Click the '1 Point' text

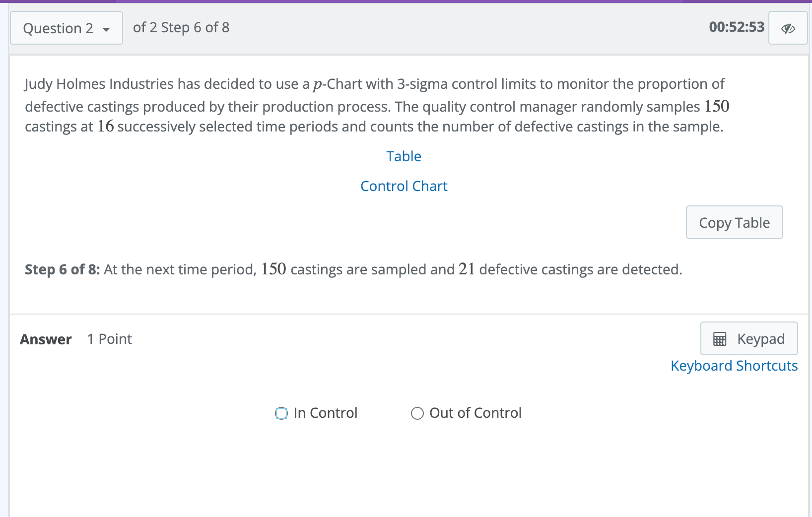click(110, 339)
